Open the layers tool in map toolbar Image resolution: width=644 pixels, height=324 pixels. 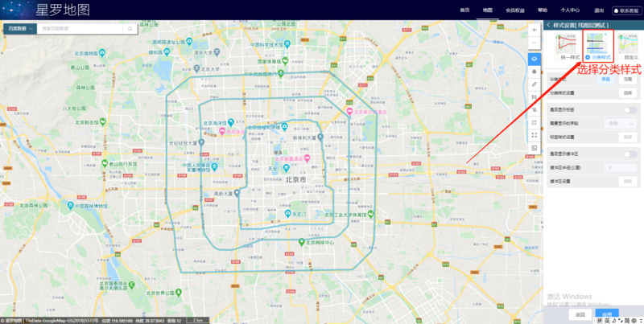pos(534,59)
